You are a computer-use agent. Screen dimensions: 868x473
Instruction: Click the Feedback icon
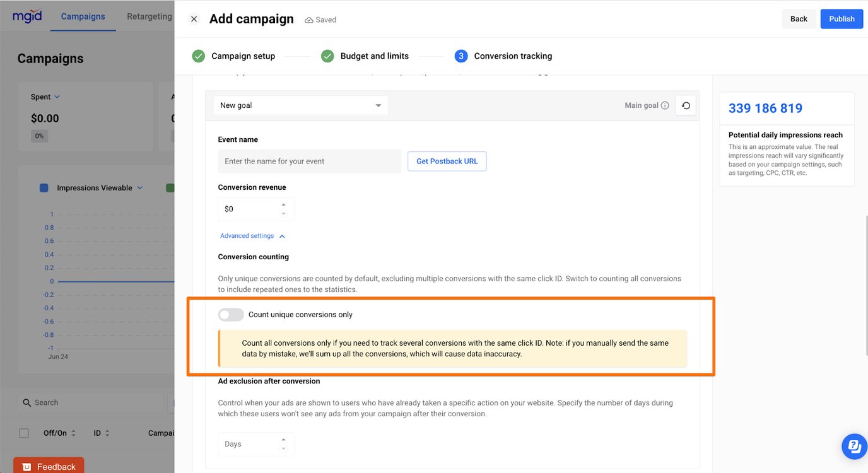(26, 466)
